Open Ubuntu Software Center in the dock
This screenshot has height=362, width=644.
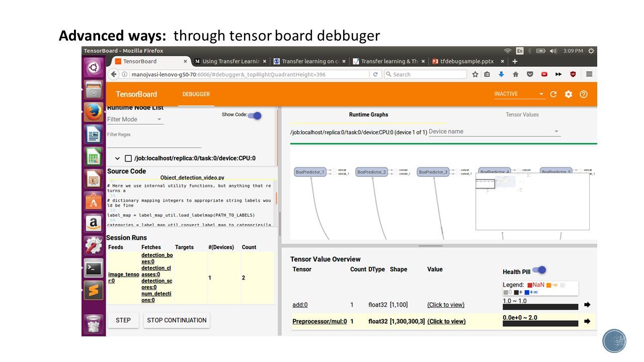click(x=94, y=201)
